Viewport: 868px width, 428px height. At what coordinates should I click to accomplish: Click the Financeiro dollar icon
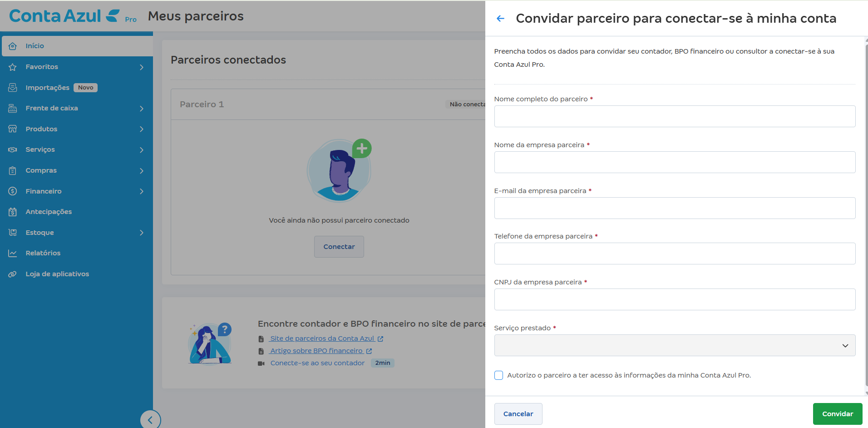pos(13,191)
